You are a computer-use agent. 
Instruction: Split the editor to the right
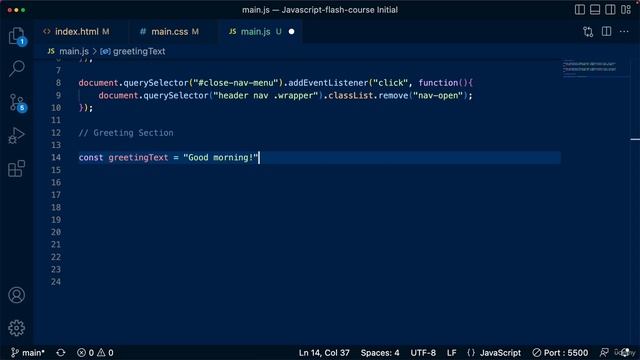point(607,31)
